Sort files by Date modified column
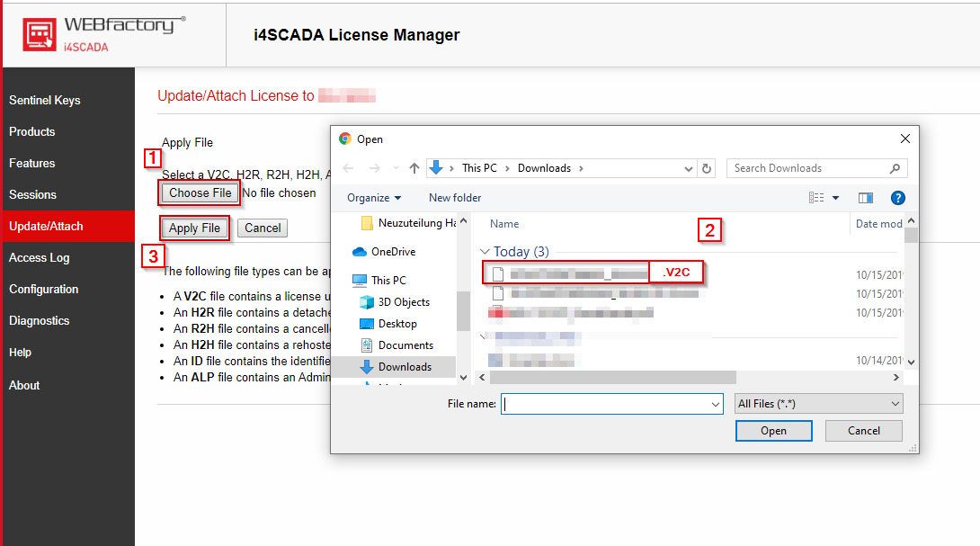 [x=878, y=224]
